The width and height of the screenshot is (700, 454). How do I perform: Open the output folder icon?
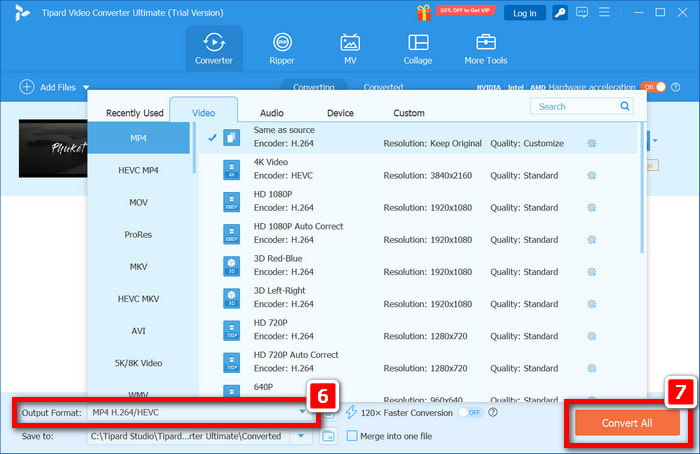[x=328, y=436]
